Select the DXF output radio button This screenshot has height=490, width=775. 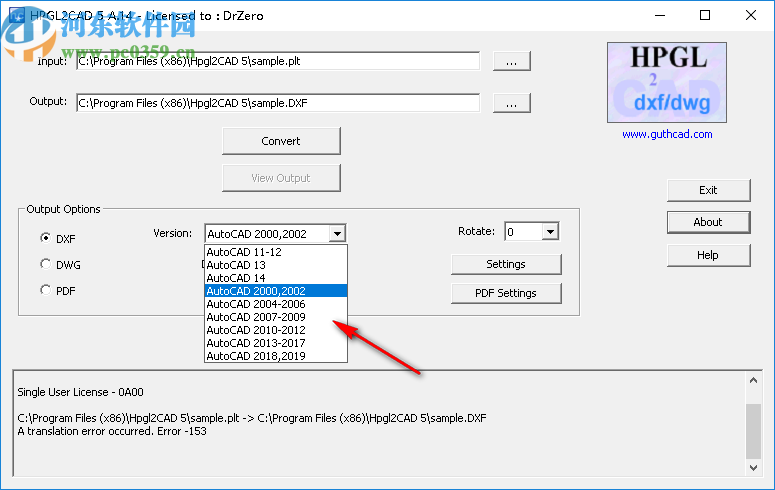(x=45, y=238)
